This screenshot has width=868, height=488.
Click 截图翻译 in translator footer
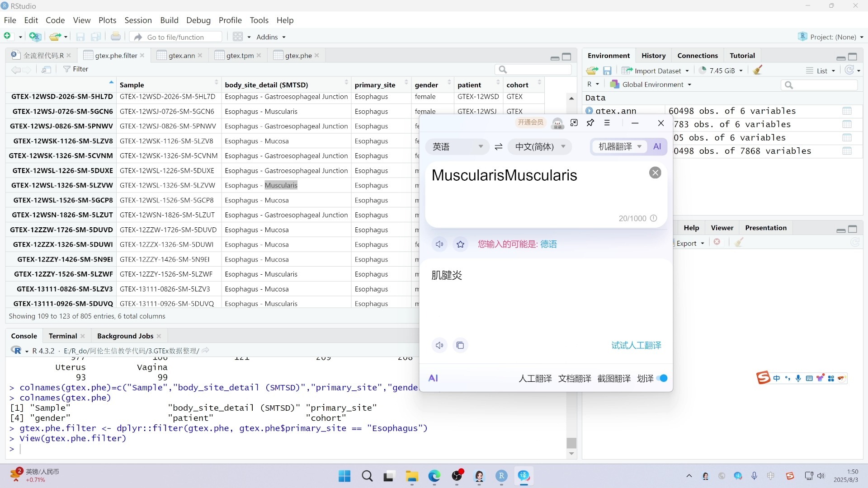[614, 379]
